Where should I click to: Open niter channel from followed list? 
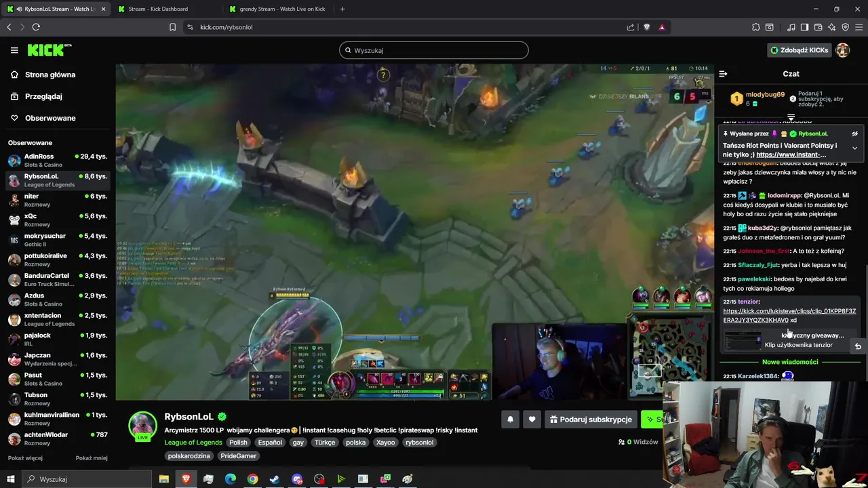tap(57, 200)
